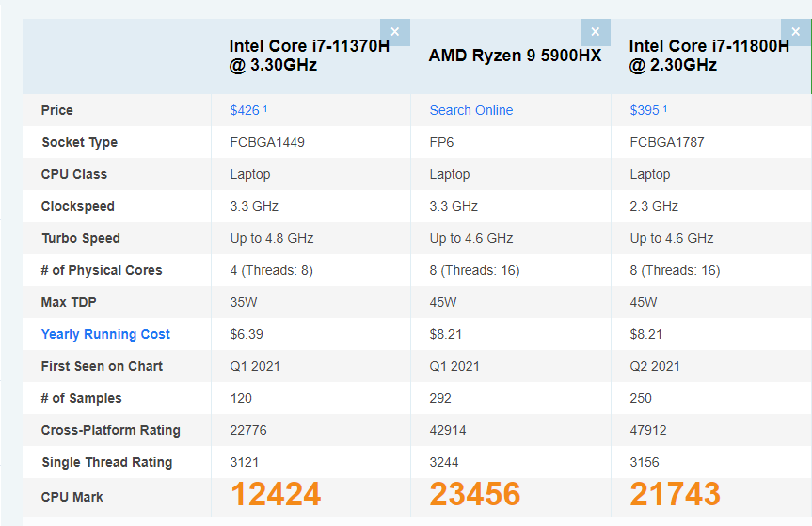This screenshot has width=812, height=526.
Task: Click the CPU Class row label
Action: 74,174
